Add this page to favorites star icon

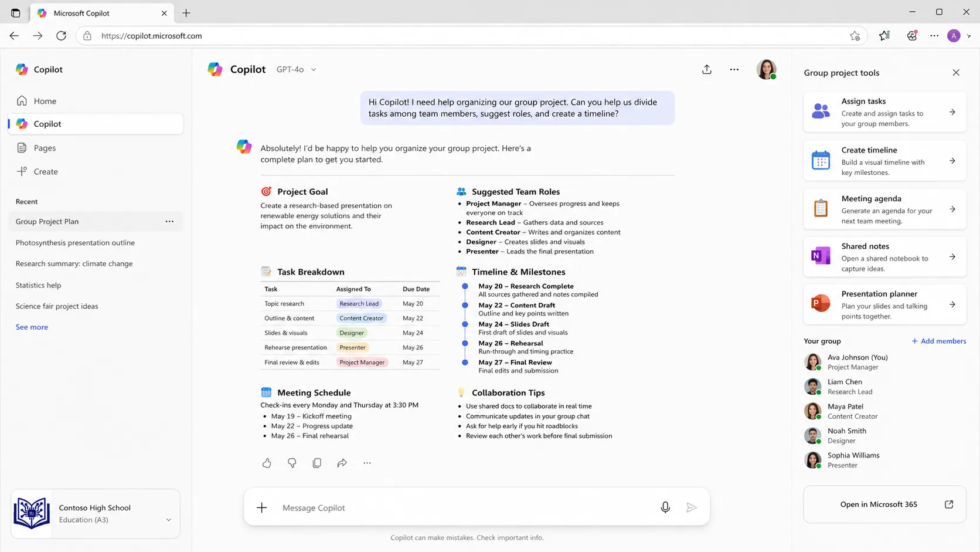pos(855,36)
